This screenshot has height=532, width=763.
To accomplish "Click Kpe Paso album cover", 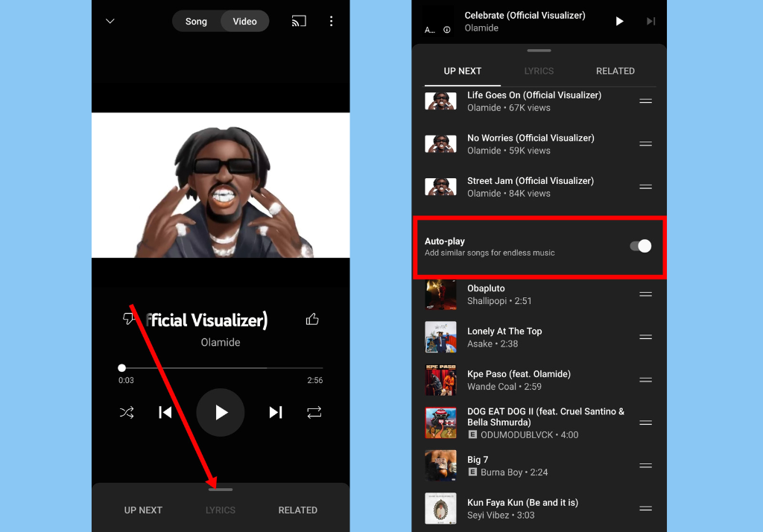I will click(440, 380).
